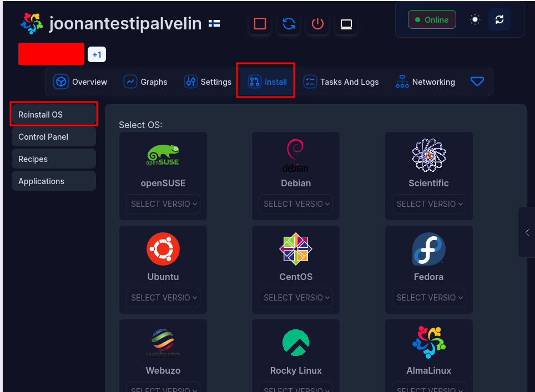Click the Rocky Linux label text
The height and width of the screenshot is (392, 535).
point(295,370)
